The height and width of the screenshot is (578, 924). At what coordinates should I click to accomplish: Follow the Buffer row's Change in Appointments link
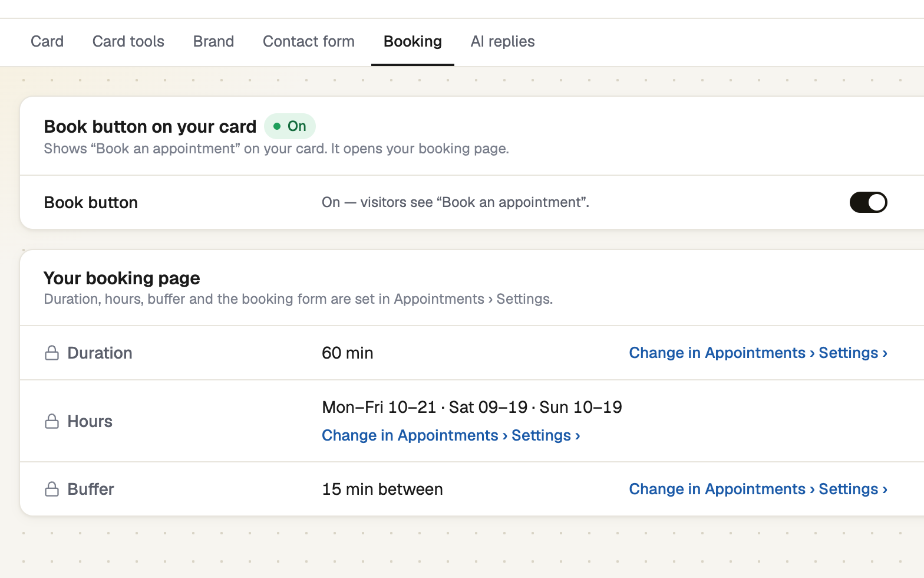click(x=758, y=489)
